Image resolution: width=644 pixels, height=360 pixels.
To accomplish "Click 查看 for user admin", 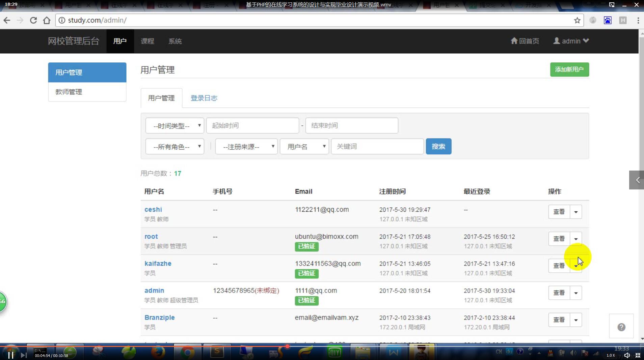I will 559,293.
